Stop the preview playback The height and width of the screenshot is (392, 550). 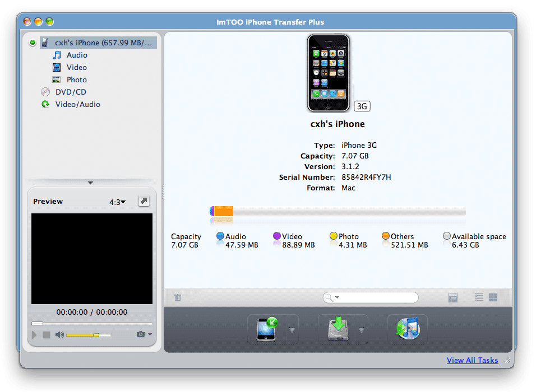point(47,335)
